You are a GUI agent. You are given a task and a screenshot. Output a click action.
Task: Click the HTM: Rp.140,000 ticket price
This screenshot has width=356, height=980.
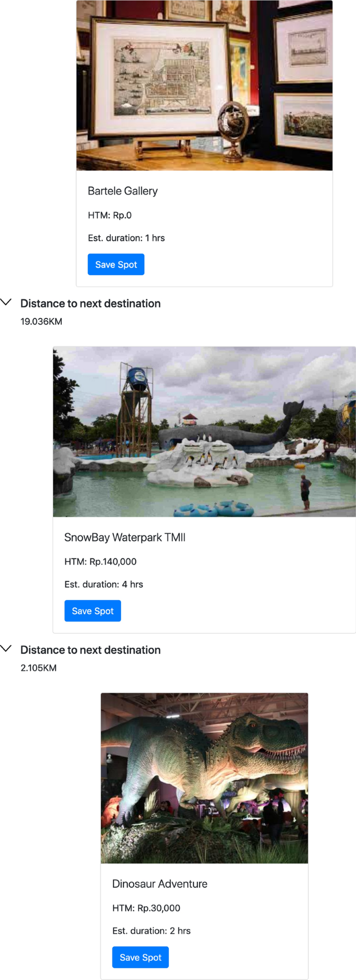pyautogui.click(x=100, y=561)
